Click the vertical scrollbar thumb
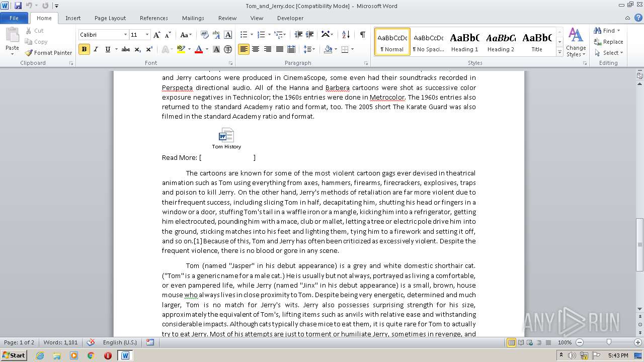Viewport: 644px width, 362px height. pyautogui.click(x=639, y=245)
